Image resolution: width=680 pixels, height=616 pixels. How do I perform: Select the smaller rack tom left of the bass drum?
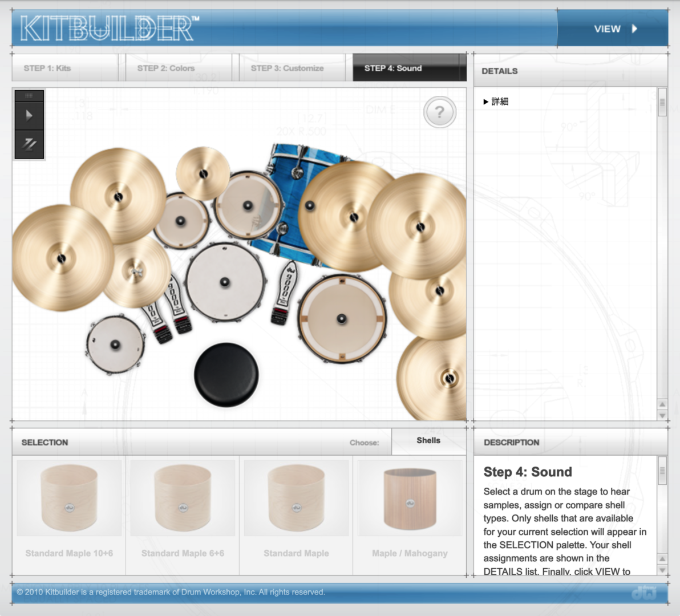pos(180,221)
